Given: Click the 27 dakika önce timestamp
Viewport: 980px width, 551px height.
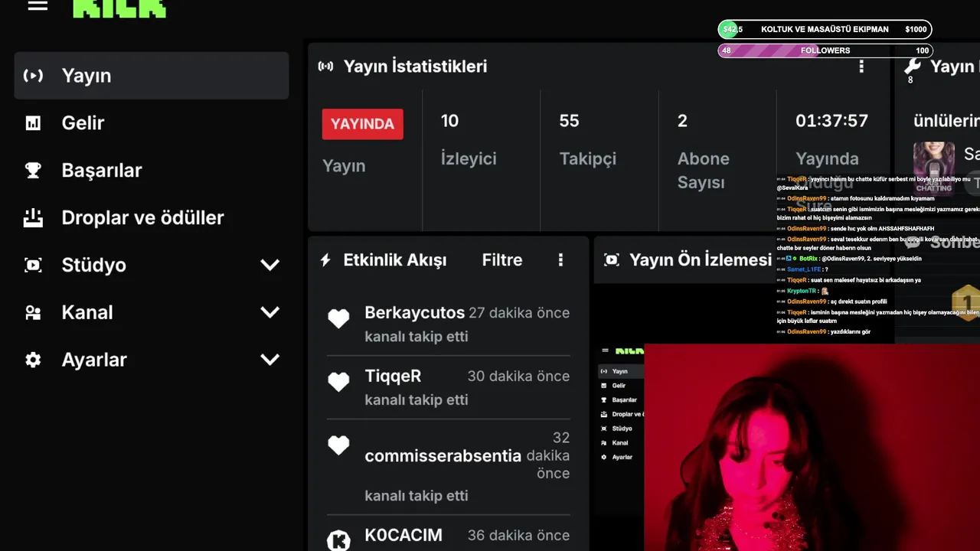Looking at the screenshot, I should click(x=519, y=313).
